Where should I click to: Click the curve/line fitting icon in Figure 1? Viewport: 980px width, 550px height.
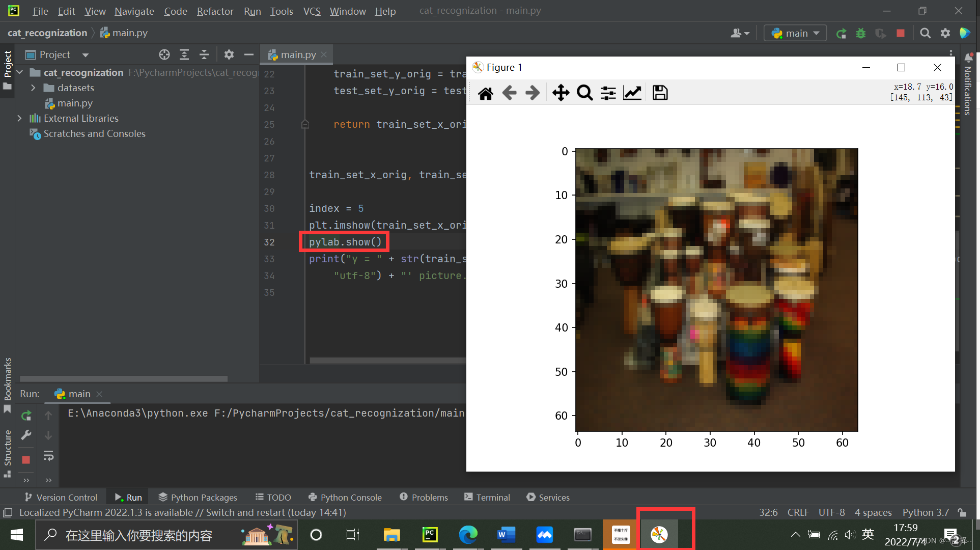[631, 93]
